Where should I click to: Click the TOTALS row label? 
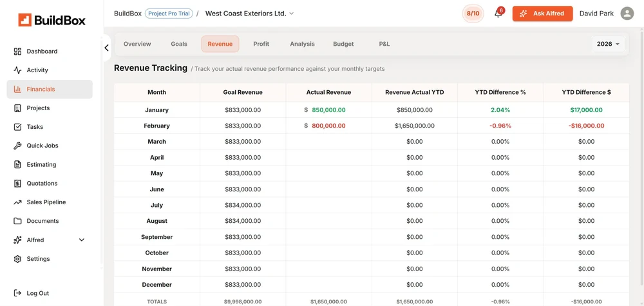[157, 302]
